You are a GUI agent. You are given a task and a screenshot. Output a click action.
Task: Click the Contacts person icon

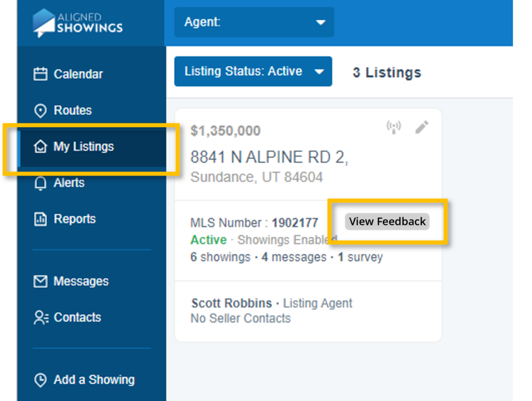click(x=40, y=318)
